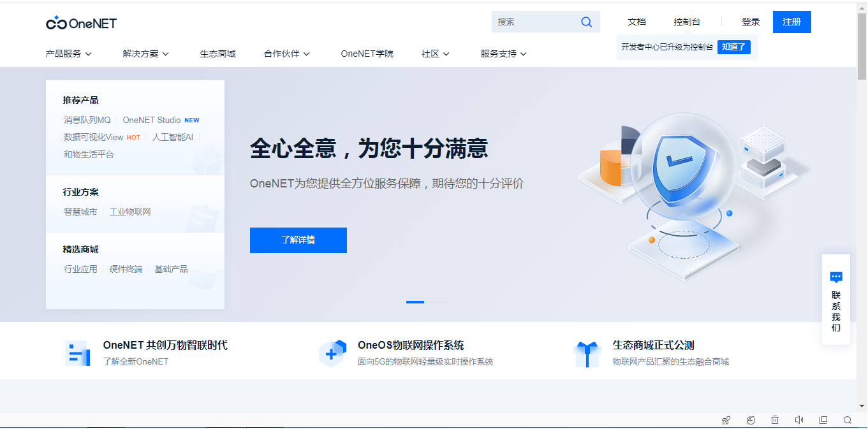Click the speaker sound icon in status bar
The height and width of the screenshot is (429, 868).
799,420
